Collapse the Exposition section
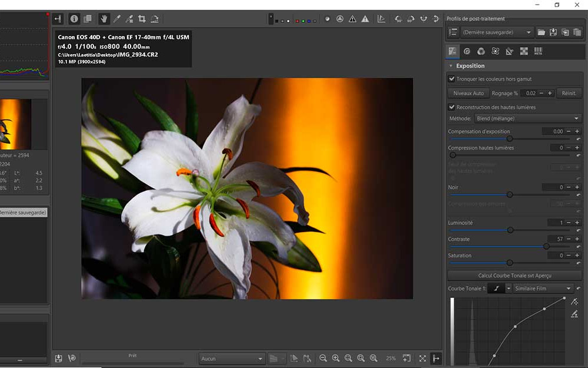The image size is (588, 368). click(451, 66)
